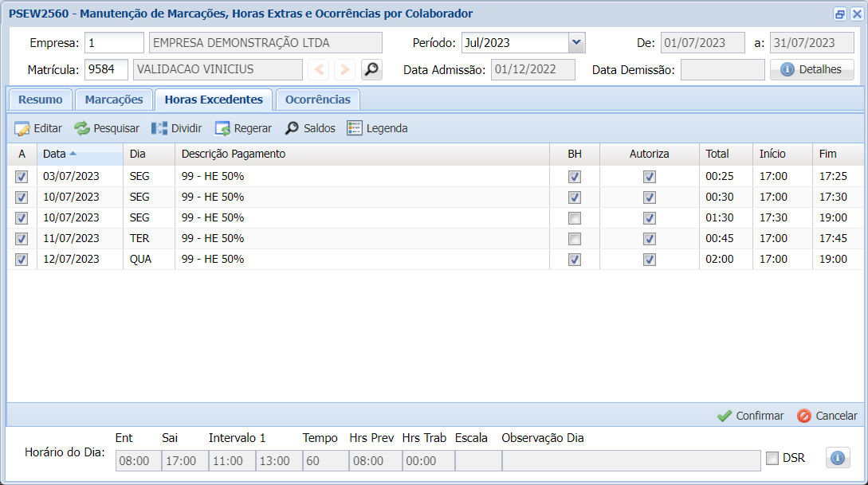
Task: Toggle the DSR checkbox
Action: click(772, 458)
